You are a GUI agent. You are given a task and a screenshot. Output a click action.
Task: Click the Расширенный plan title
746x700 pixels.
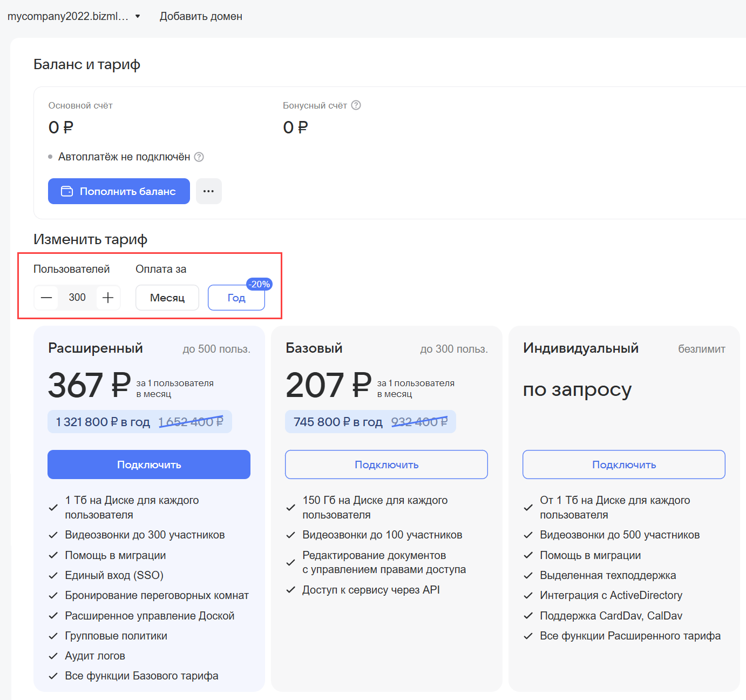tap(96, 348)
